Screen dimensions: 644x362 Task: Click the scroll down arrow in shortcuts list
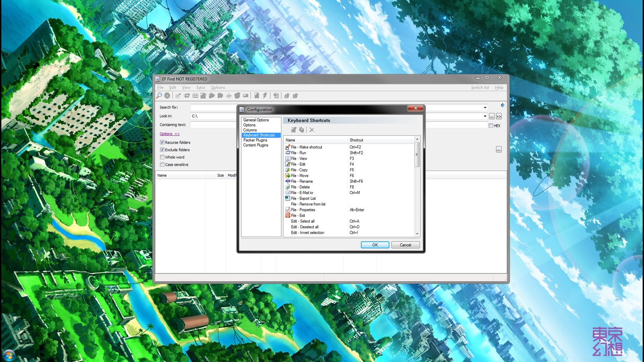(x=417, y=234)
